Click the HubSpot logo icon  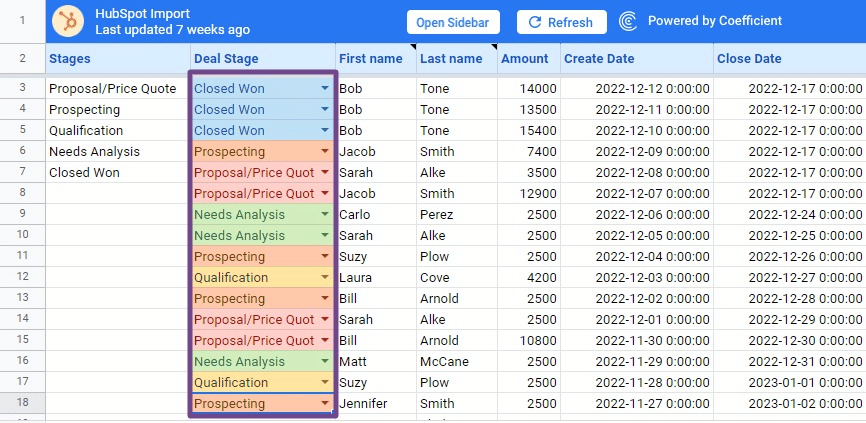68,22
